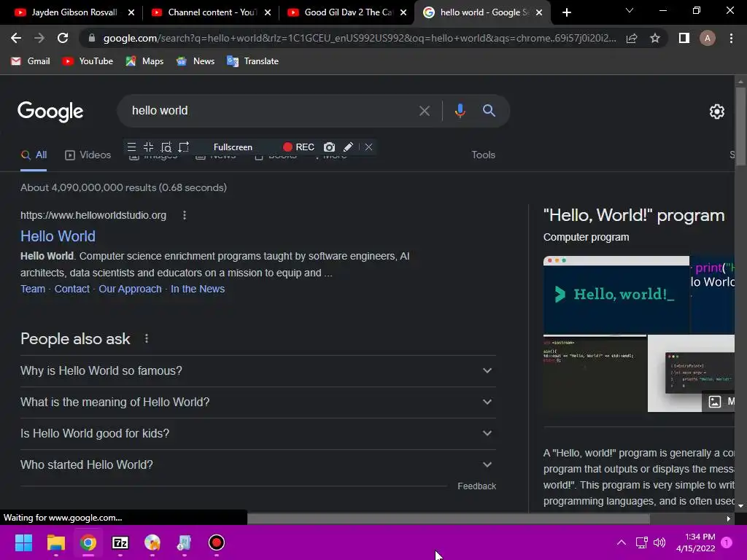Open the Hello, world! terminal image
Screen dimensions: 747x560
(616, 295)
